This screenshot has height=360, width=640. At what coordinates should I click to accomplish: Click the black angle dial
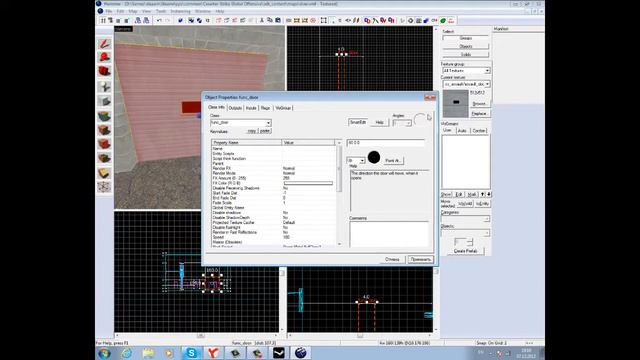pyautogui.click(x=374, y=157)
